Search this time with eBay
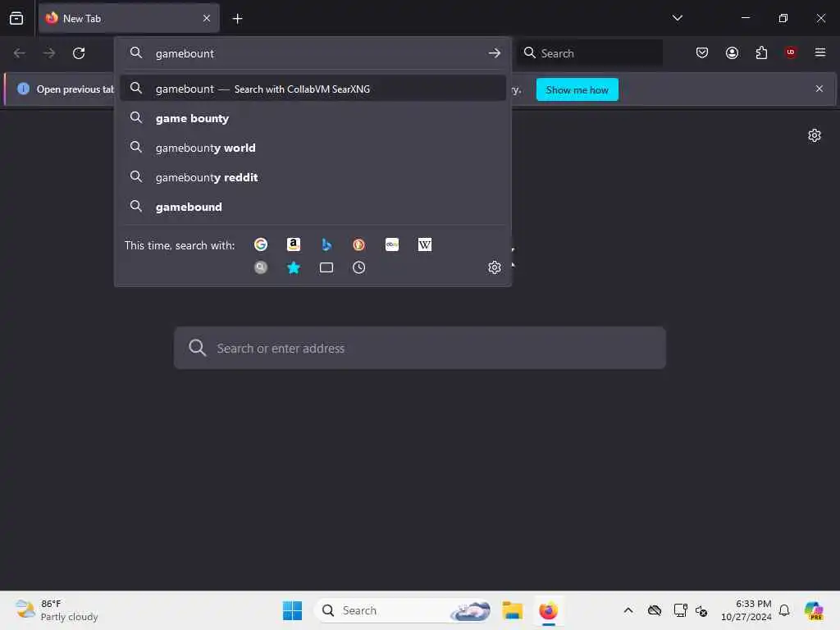Viewport: 840px width, 630px height. click(x=391, y=244)
